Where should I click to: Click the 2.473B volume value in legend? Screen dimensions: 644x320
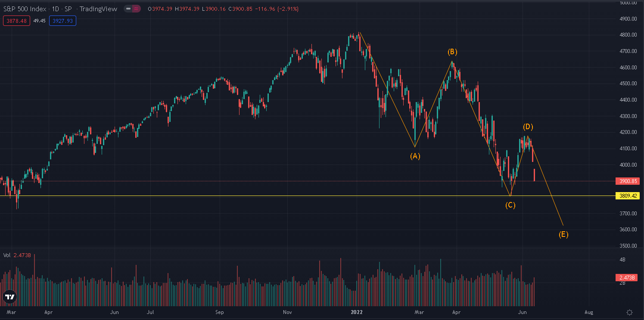tap(22, 255)
